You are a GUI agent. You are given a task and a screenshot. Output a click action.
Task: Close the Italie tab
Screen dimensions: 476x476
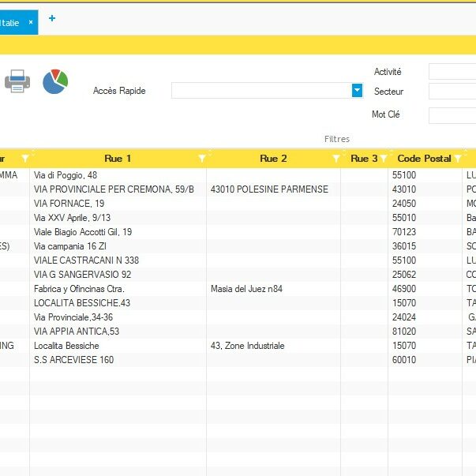click(x=31, y=23)
